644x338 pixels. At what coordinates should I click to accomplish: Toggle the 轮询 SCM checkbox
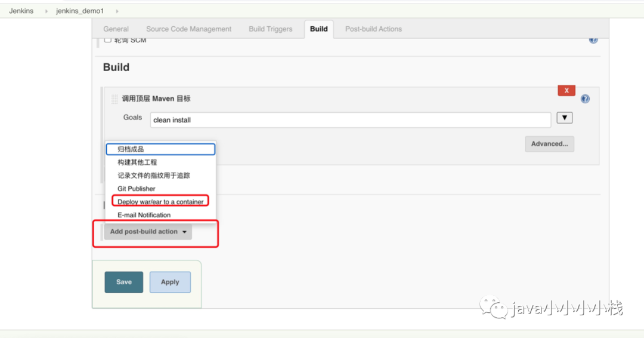click(x=107, y=40)
